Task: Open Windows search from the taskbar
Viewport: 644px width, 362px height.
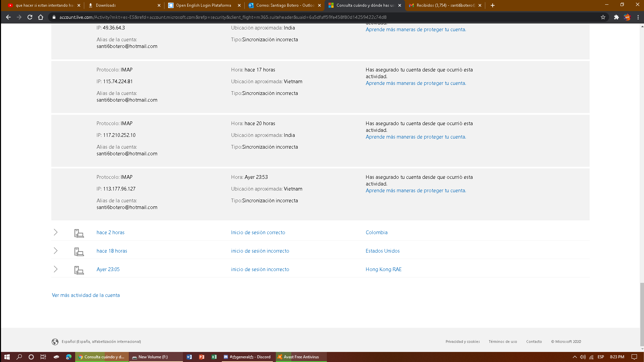Action: coord(19,357)
